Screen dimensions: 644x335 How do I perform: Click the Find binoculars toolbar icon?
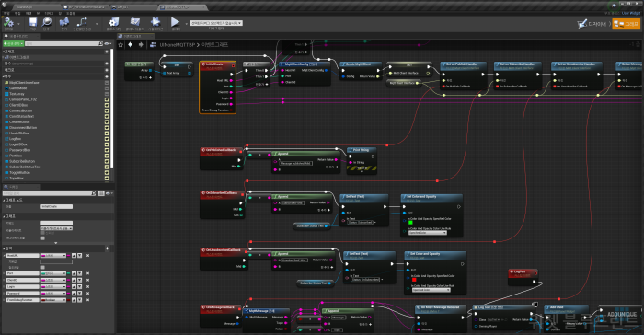click(63, 23)
